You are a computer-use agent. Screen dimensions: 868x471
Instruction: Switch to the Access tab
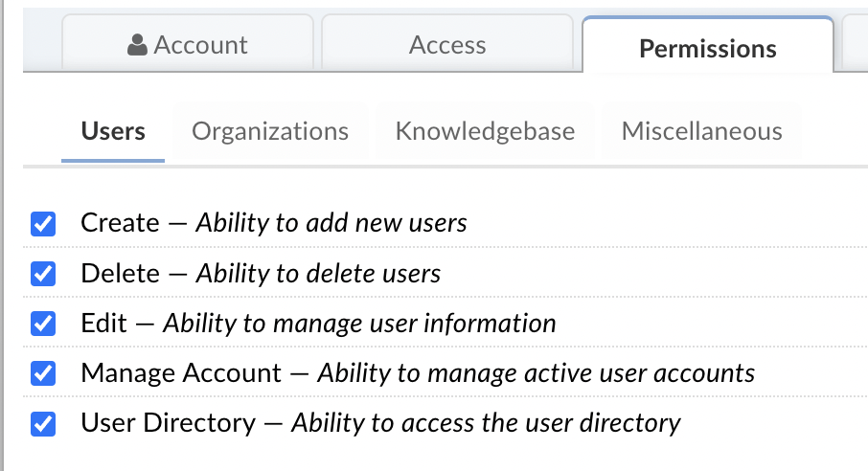pos(446,45)
